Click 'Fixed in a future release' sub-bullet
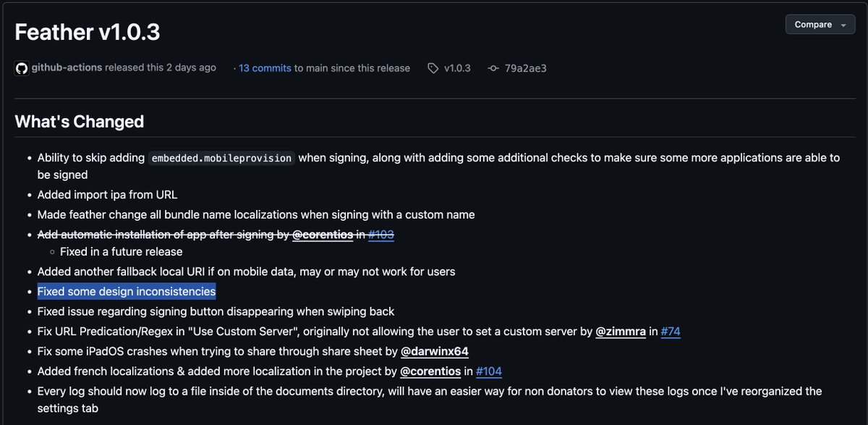Image resolution: width=868 pixels, height=425 pixels. [x=121, y=251]
